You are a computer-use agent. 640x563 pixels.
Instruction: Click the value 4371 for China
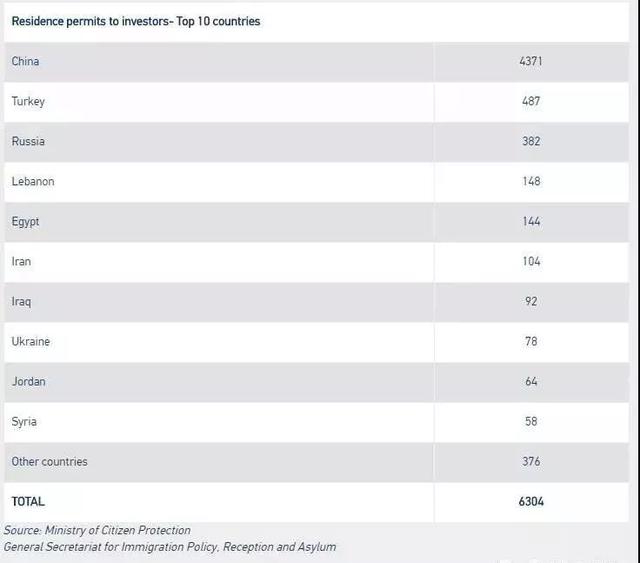point(531,61)
